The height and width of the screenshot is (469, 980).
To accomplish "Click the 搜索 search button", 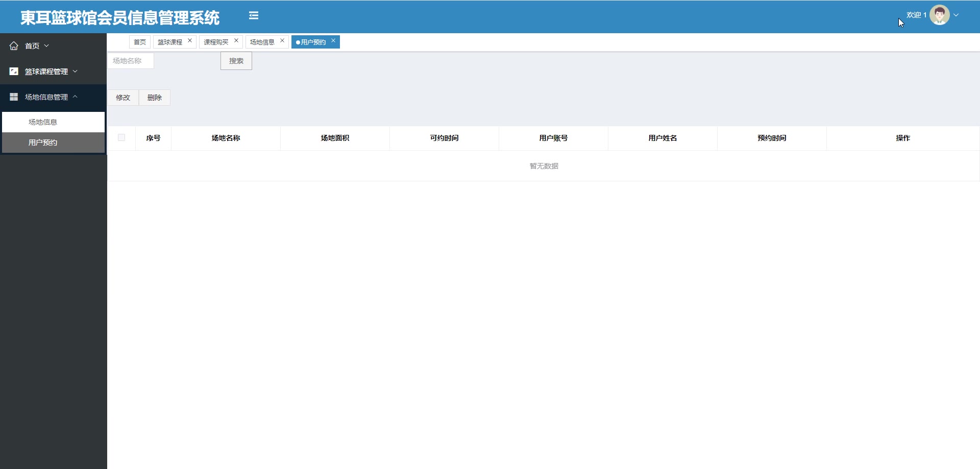I will 236,61.
